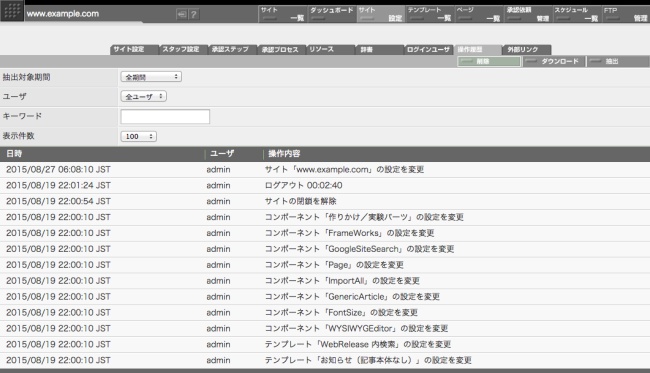Open the 抽出対象期間 dropdown showing 全期間

[151, 77]
